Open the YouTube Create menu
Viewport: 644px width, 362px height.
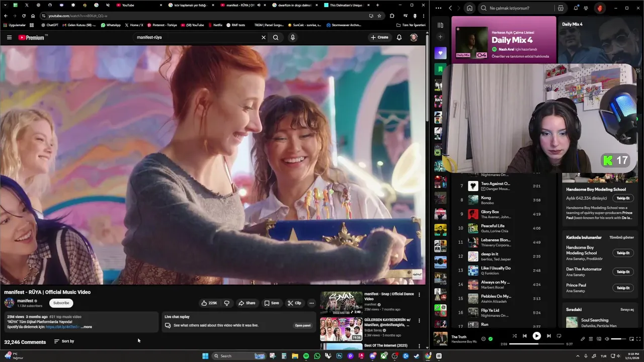(379, 37)
